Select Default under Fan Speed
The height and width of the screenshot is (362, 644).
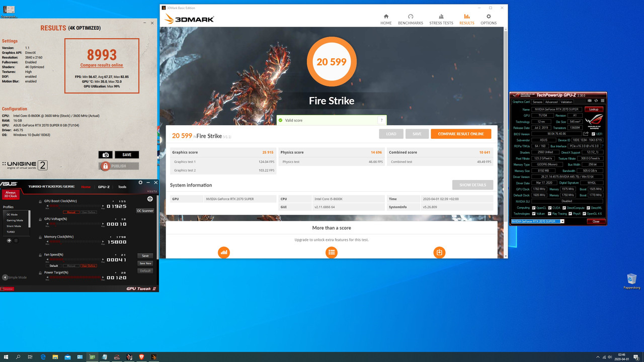point(54,265)
